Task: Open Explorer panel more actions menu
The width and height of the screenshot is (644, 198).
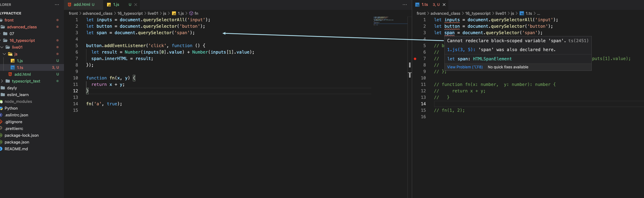Action: [x=57, y=5]
